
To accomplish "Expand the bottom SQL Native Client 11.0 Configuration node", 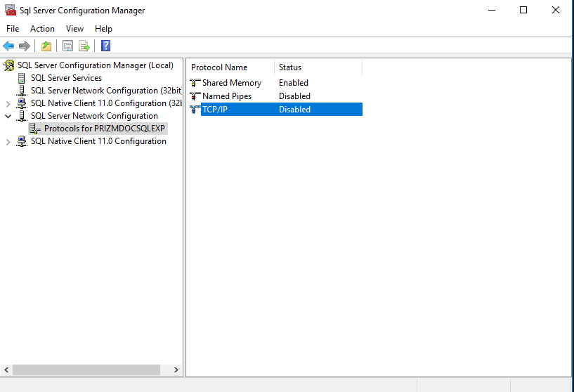I will coord(8,142).
